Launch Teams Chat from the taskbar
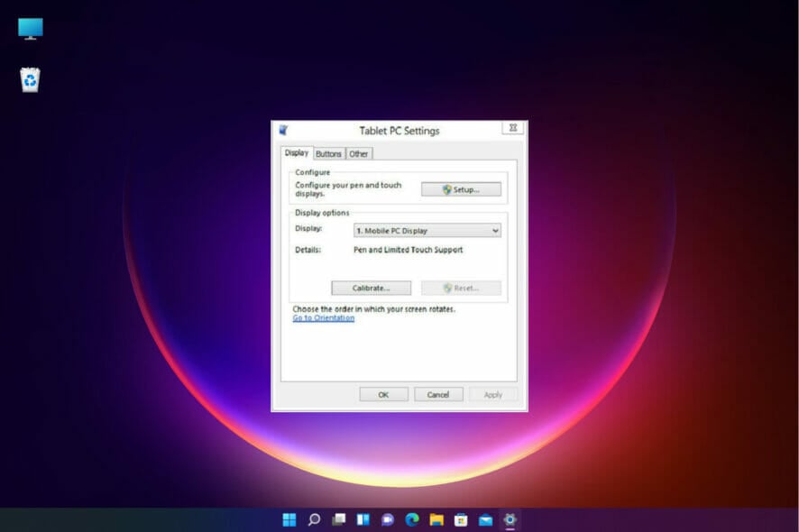This screenshot has height=532, width=799. pos(387,520)
